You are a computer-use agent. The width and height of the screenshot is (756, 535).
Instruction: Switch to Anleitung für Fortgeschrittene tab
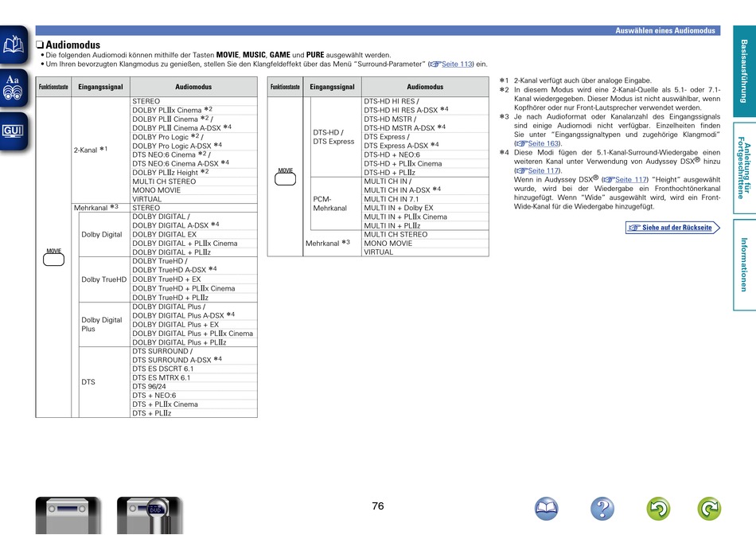tap(744, 168)
